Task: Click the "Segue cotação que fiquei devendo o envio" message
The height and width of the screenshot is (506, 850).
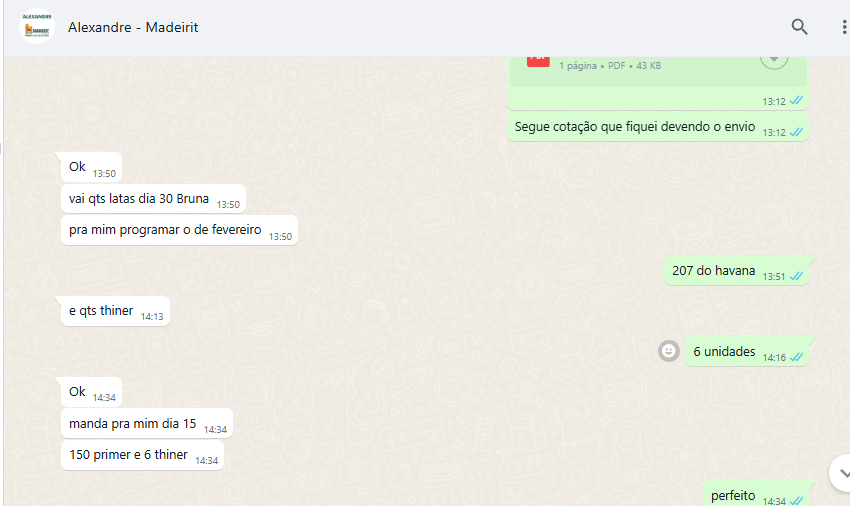Action: coord(658,127)
